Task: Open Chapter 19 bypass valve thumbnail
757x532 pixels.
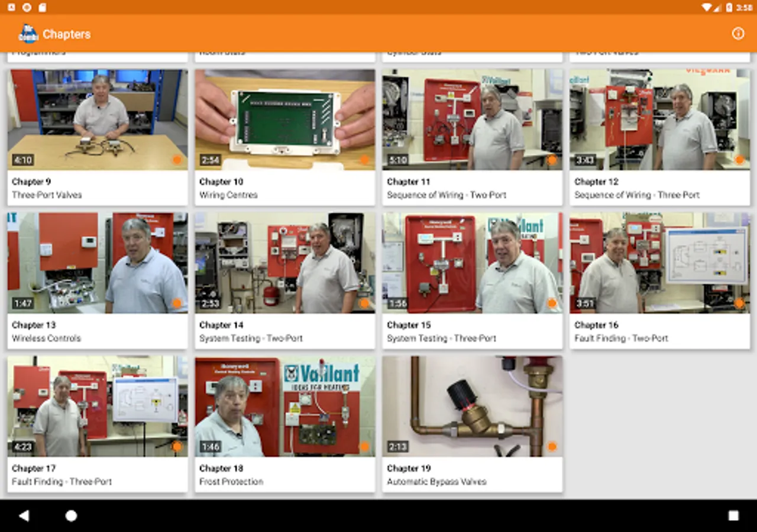Action: pyautogui.click(x=473, y=406)
